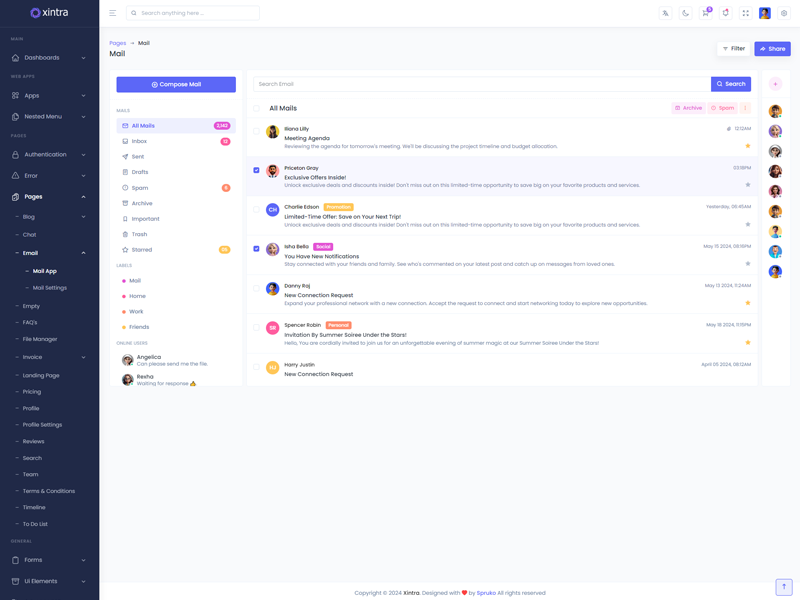This screenshot has height=600, width=800.
Task: Star the Iliana Lilly Meeting Agenda email
Action: (747, 146)
